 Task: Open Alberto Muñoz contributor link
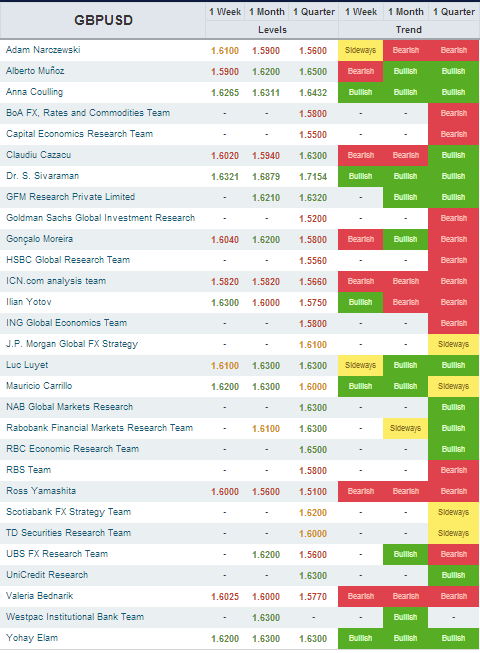pyautogui.click(x=35, y=71)
